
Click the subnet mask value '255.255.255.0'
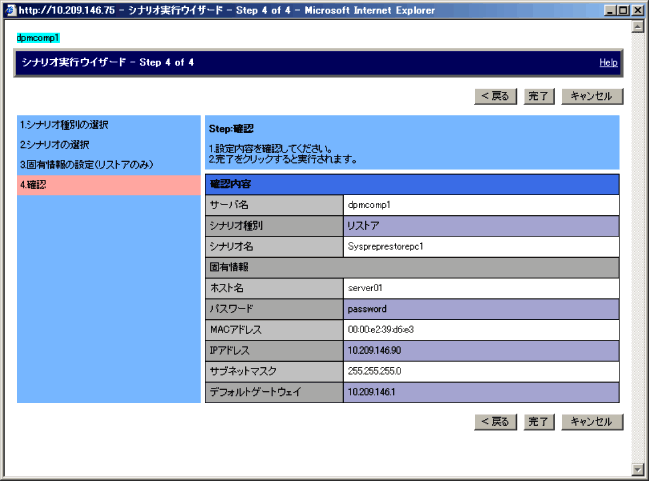(375, 371)
